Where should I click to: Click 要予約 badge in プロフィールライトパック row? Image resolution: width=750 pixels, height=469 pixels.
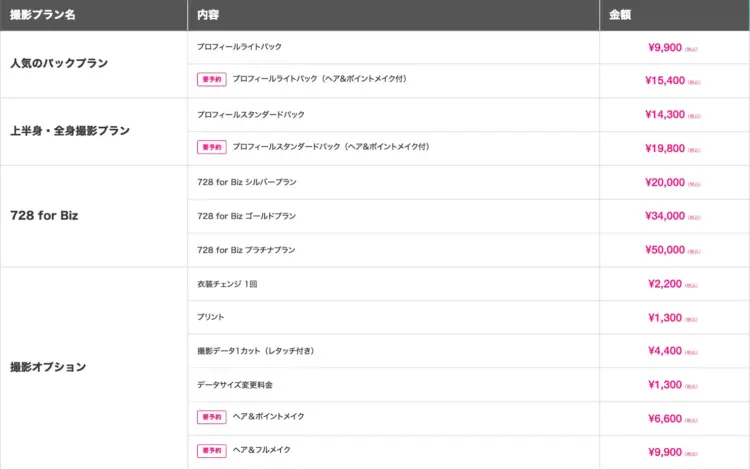(211, 79)
